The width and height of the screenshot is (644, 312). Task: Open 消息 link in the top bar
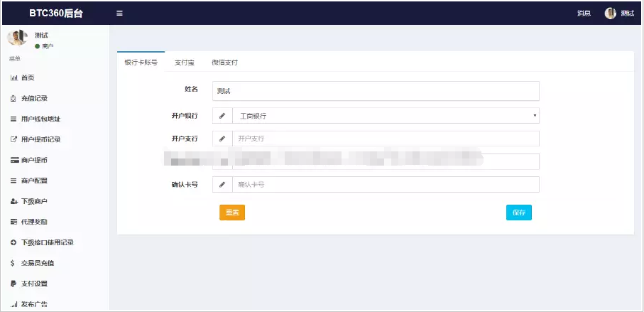[584, 14]
